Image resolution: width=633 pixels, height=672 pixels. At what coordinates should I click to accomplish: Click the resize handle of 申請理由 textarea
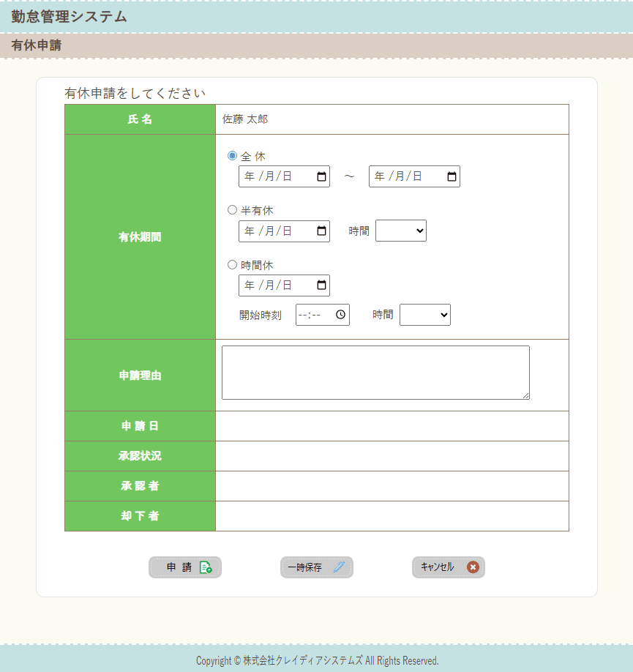tap(525, 396)
